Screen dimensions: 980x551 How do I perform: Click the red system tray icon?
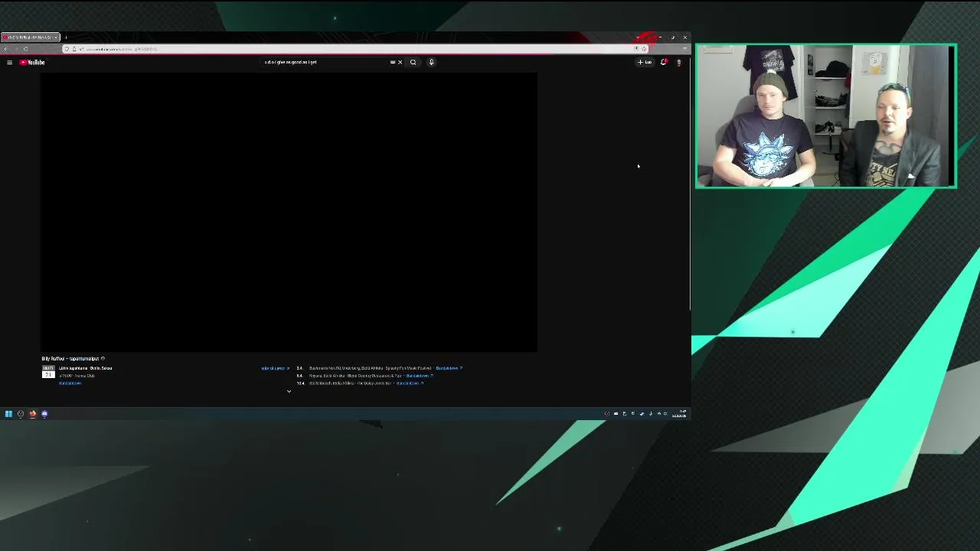point(607,414)
